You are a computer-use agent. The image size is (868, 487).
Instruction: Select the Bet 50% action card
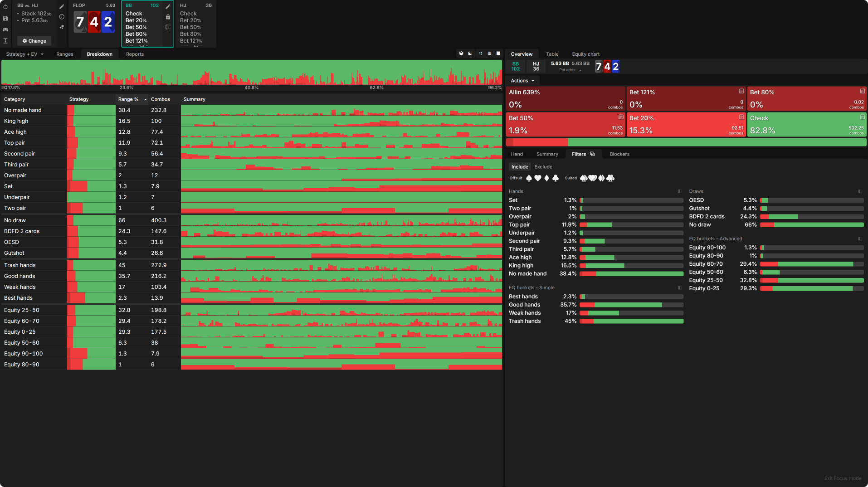point(566,124)
